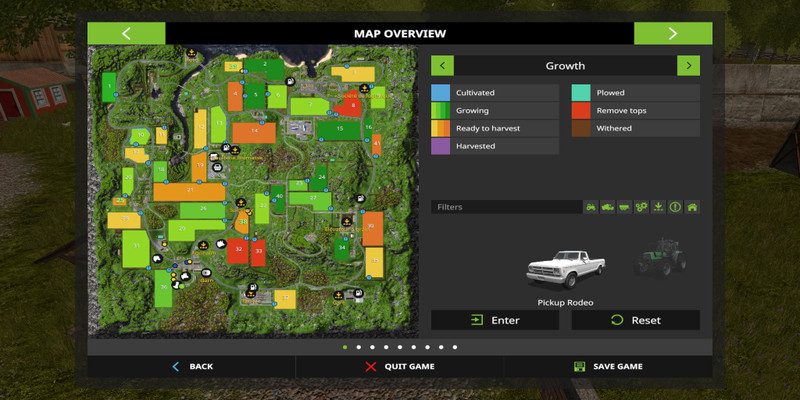The height and width of the screenshot is (400, 800).
Task: Toggle the exclamation mark info filter
Action: pos(675,207)
